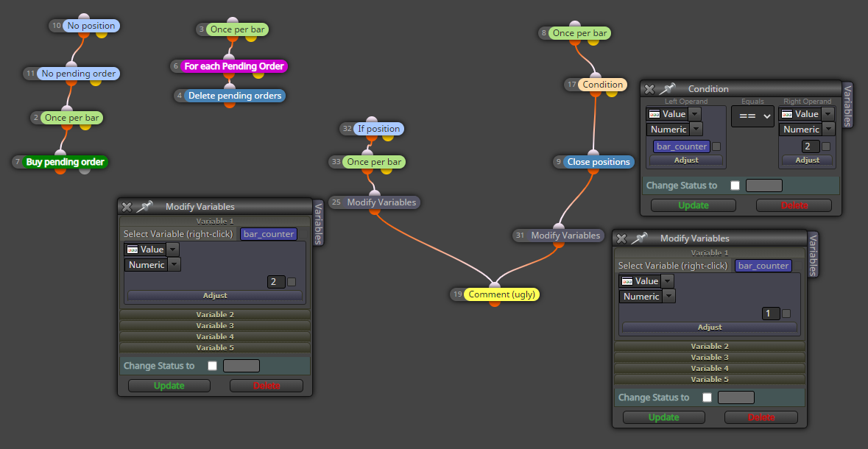This screenshot has height=449, width=868.
Task: Open the equals operator dropdown in Condition
Action: (x=752, y=116)
